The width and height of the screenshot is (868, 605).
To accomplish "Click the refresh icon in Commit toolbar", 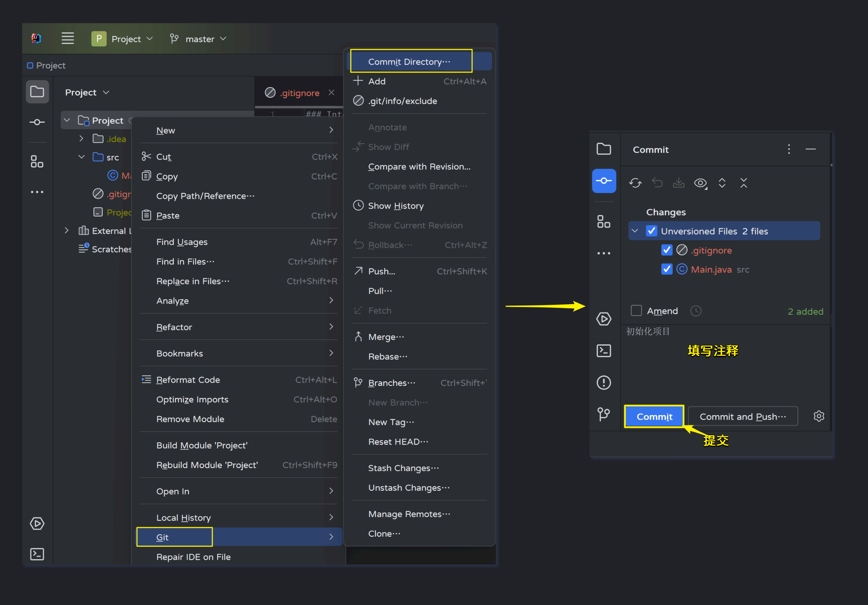I will point(635,183).
